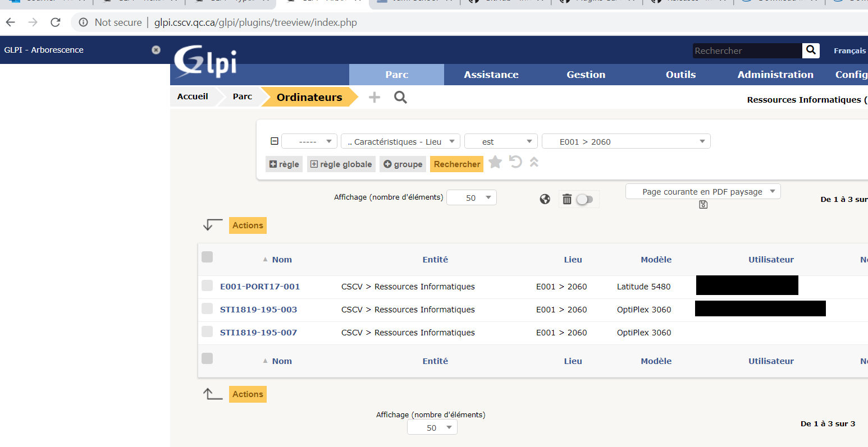Change the items-per-page value from 50
868x447 pixels.
[471, 197]
